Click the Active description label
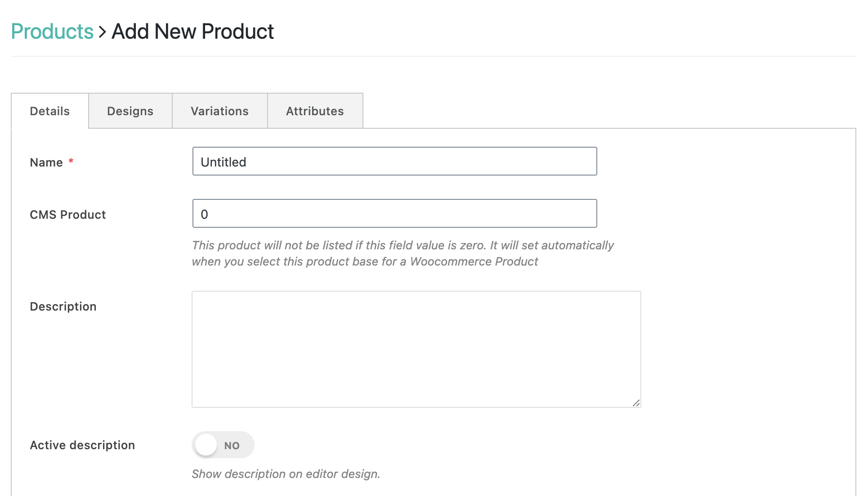This screenshot has height=496, width=868. tap(82, 445)
